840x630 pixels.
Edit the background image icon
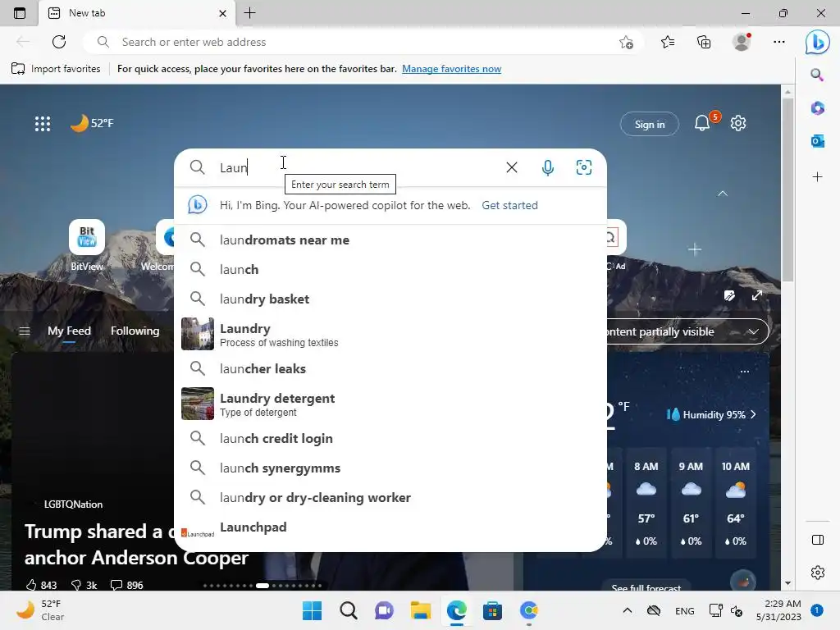(x=729, y=295)
